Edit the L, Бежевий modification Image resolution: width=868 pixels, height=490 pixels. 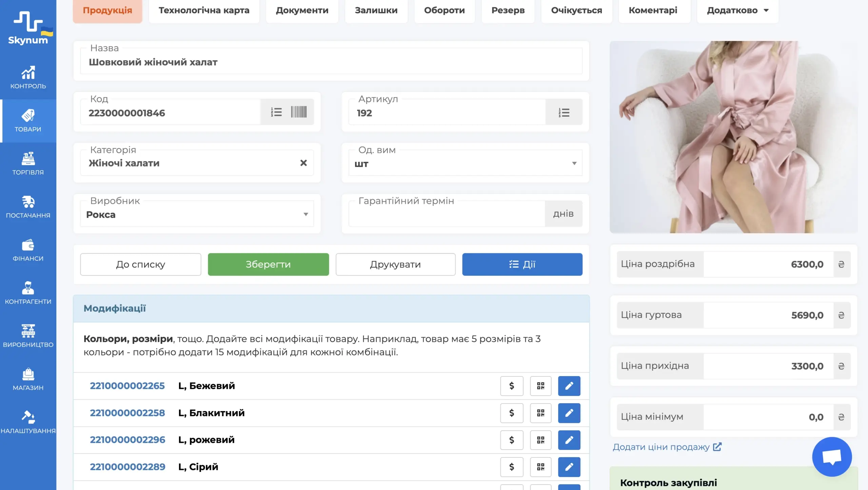tap(569, 386)
